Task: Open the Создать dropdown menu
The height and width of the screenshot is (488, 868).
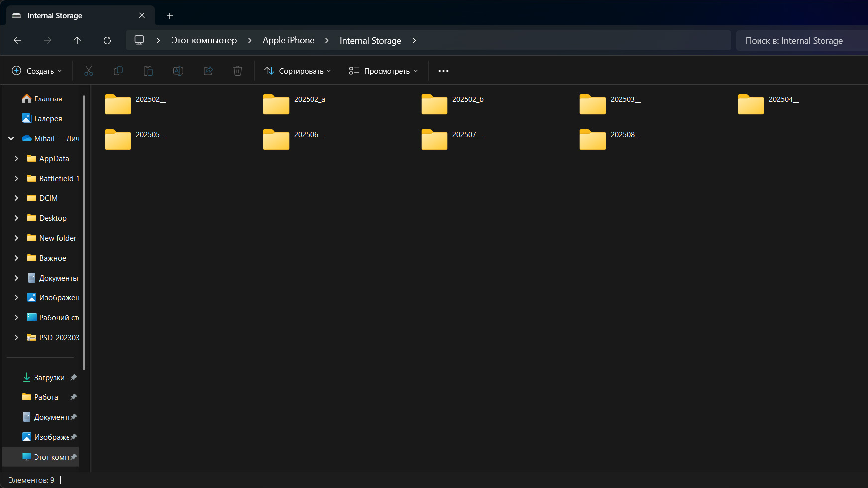Action: point(37,71)
